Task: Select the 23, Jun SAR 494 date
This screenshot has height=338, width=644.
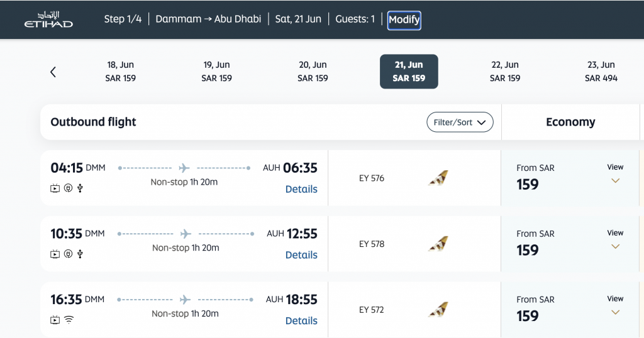Action: point(601,72)
